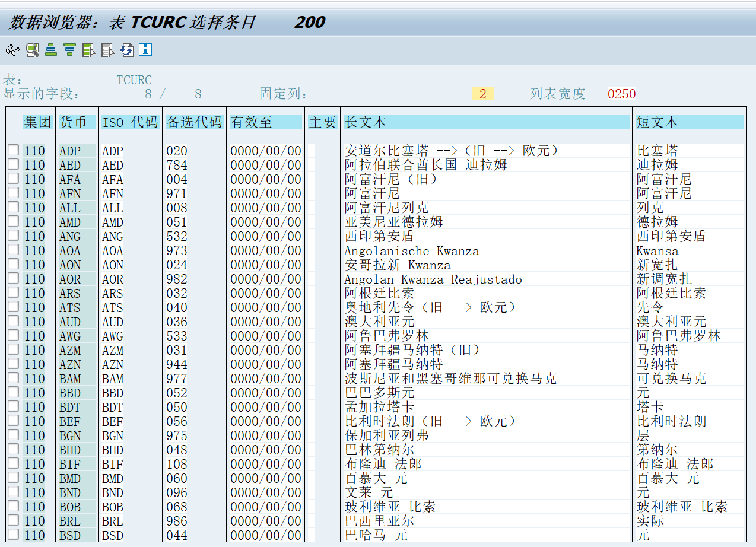Click long text Angolan Kwanza Reajustado
Screen dimensions: 756x547
pos(433,279)
